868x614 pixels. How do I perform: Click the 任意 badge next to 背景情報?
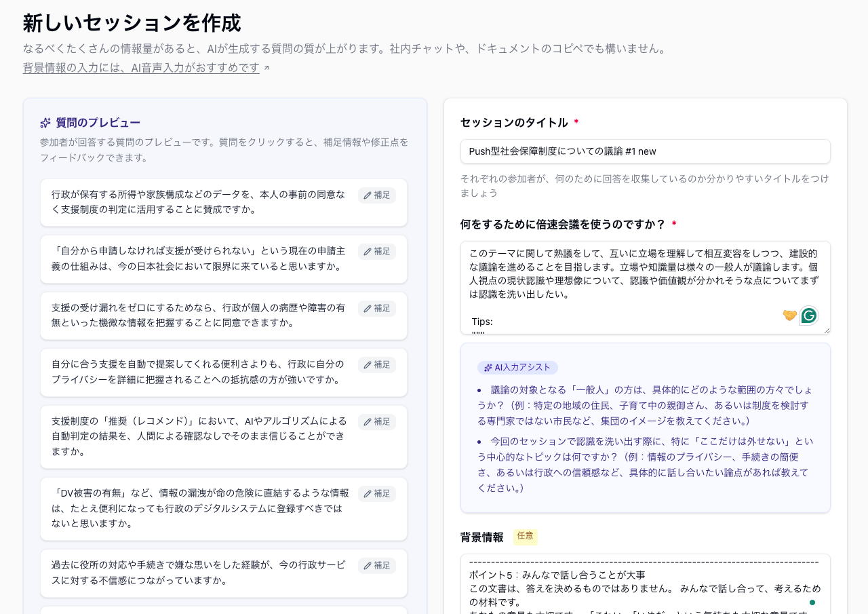[x=526, y=537]
